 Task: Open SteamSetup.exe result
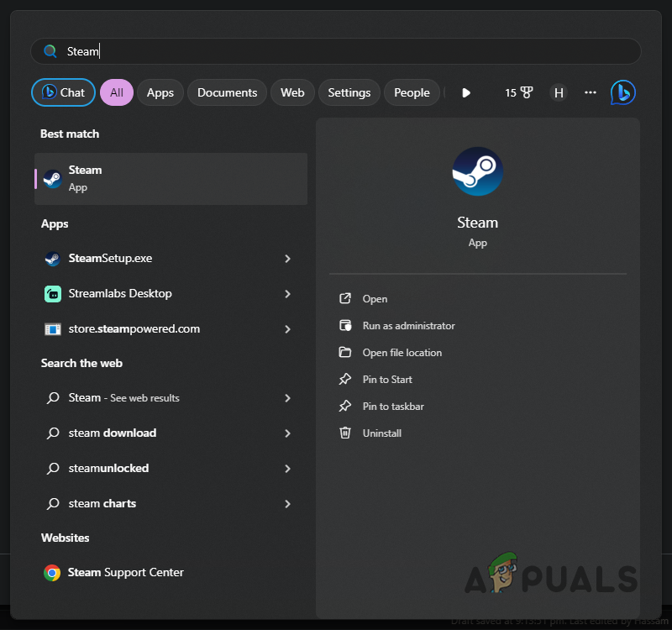[x=159, y=259]
